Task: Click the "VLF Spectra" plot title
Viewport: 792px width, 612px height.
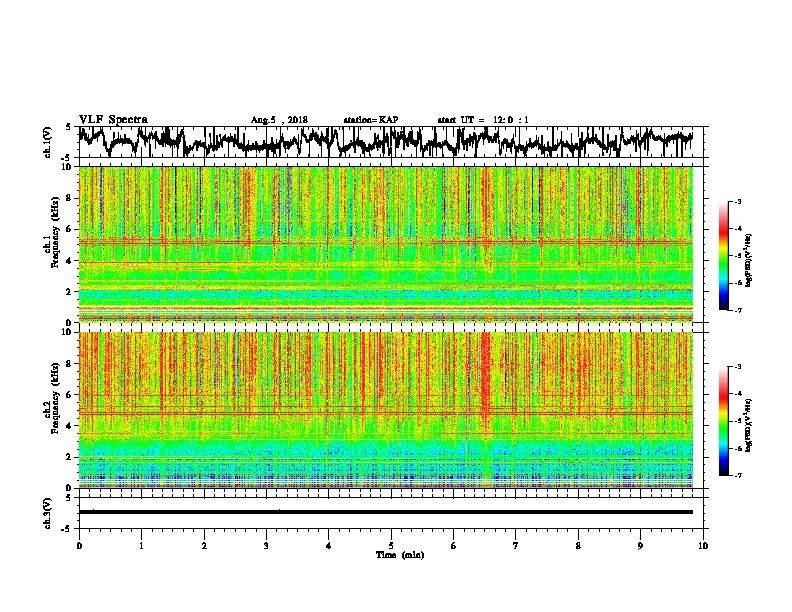Action: (113, 120)
